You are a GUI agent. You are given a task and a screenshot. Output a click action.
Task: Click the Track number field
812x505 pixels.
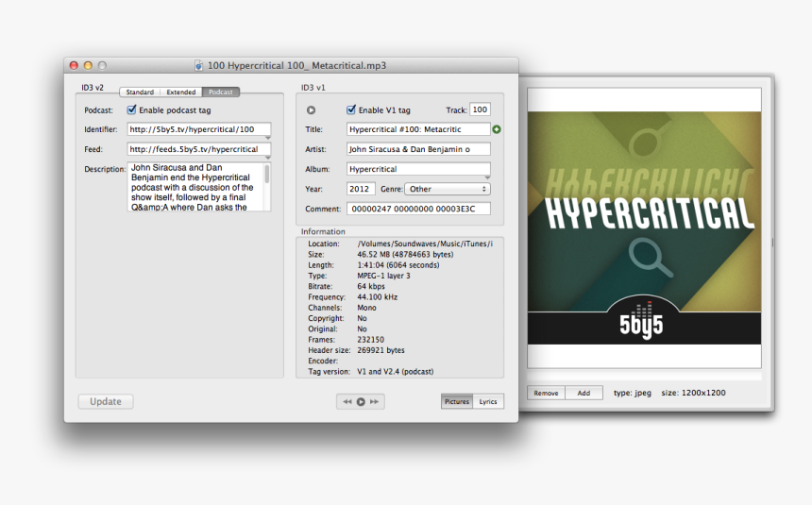coord(480,109)
